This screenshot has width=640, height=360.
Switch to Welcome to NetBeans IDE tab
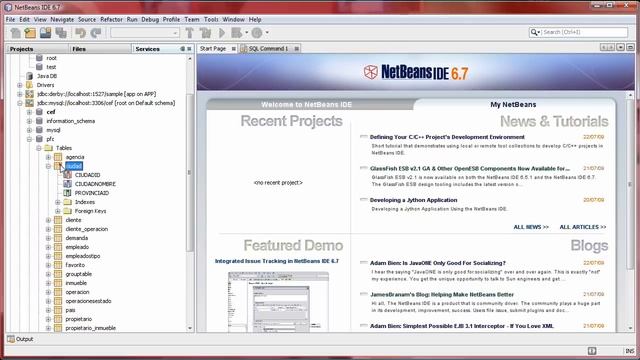coord(306,104)
